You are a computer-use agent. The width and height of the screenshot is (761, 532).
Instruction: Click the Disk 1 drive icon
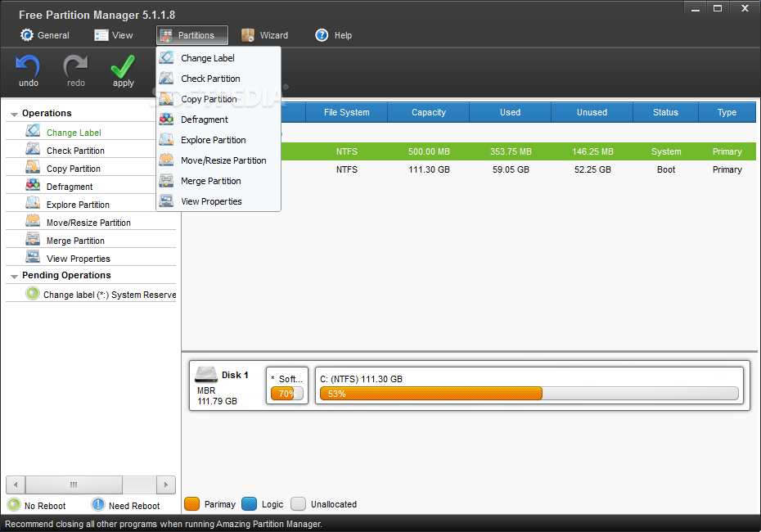(206, 374)
